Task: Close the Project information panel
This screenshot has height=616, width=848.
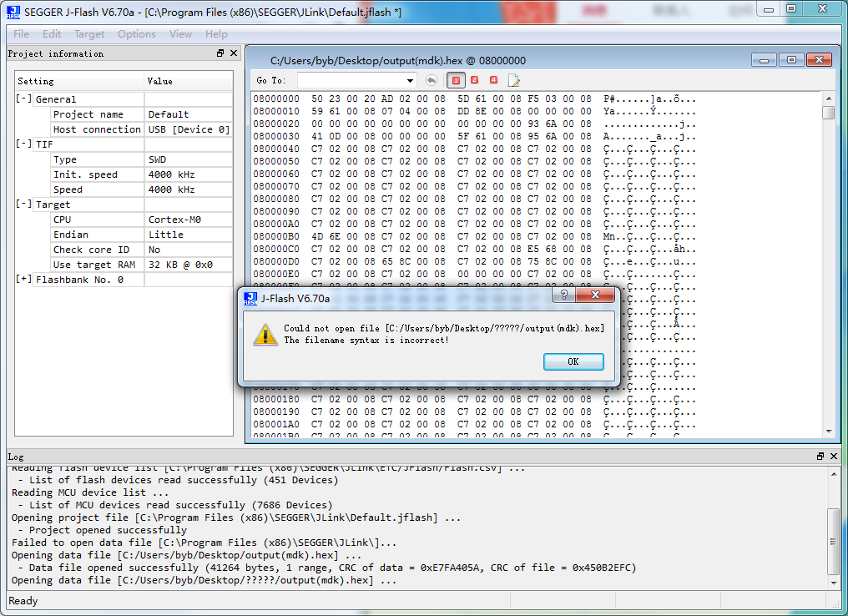Action: click(x=234, y=53)
